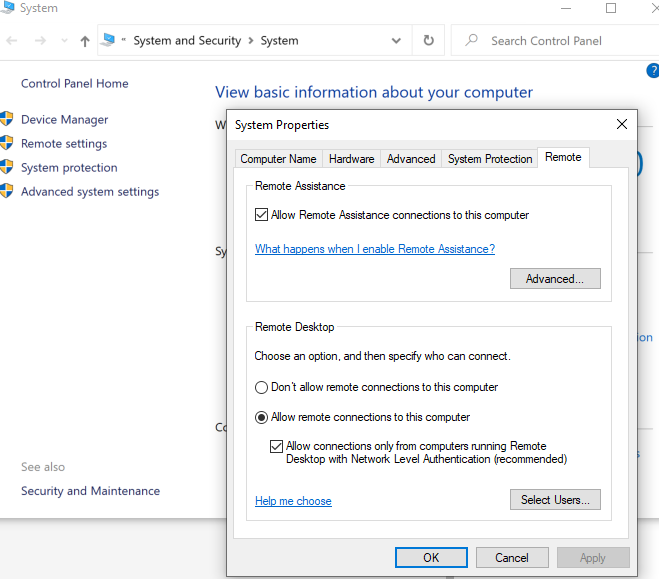Expand the address bar history chevron
The image size is (659, 579).
396,41
